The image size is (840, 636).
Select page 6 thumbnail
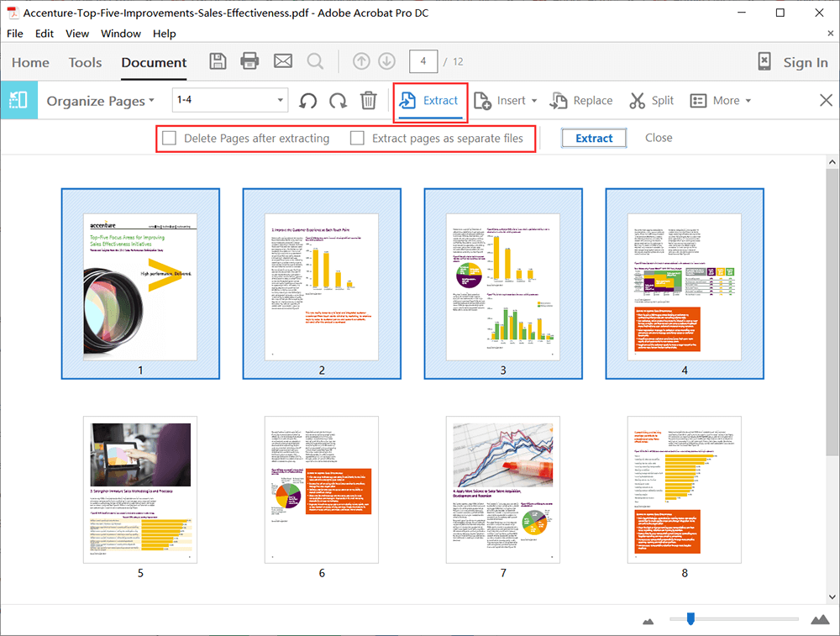322,489
